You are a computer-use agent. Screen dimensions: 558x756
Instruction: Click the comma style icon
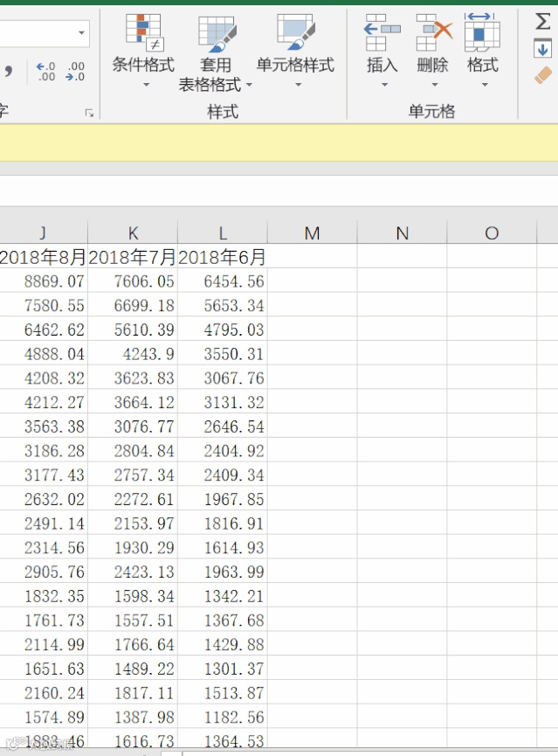(x=8, y=72)
